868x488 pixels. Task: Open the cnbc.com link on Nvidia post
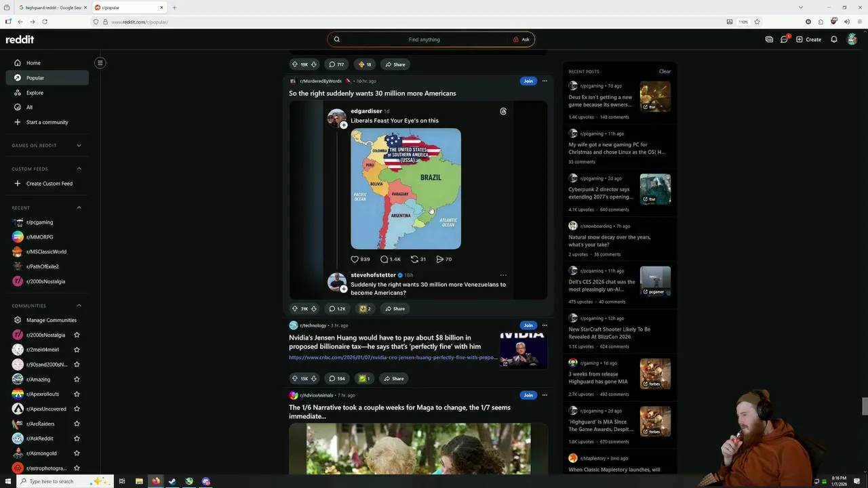tap(393, 357)
